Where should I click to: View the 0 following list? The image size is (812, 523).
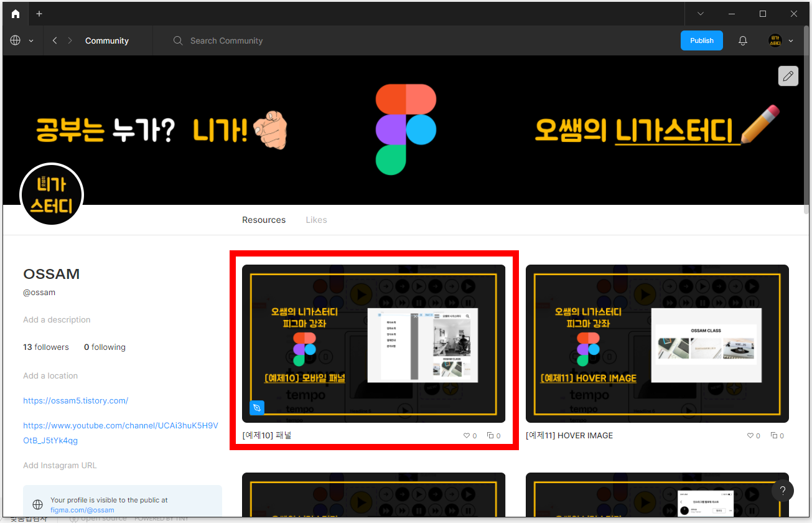click(105, 347)
